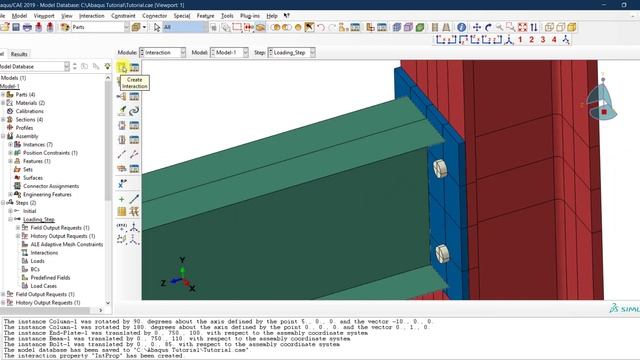Expand the Parts (4) tree node
Image resolution: width=640 pixels, height=360 pixels.
3,94
